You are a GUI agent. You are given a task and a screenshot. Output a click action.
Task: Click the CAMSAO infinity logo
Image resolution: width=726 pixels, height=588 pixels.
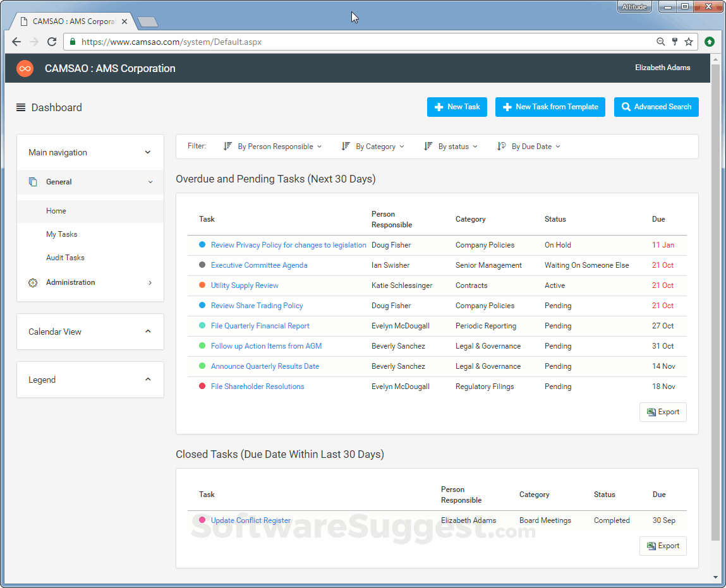pos(25,68)
